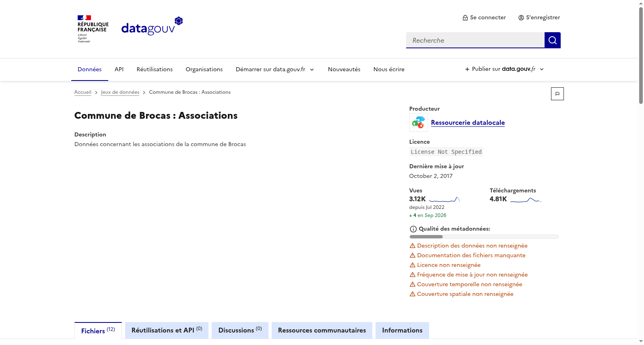Open the Données menu item
Image resolution: width=644 pixels, height=345 pixels.
[90, 69]
